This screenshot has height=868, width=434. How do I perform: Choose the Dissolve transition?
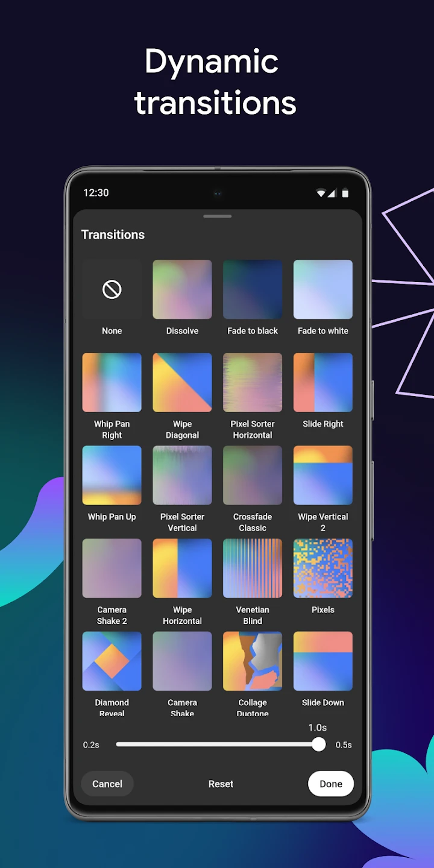[182, 290]
